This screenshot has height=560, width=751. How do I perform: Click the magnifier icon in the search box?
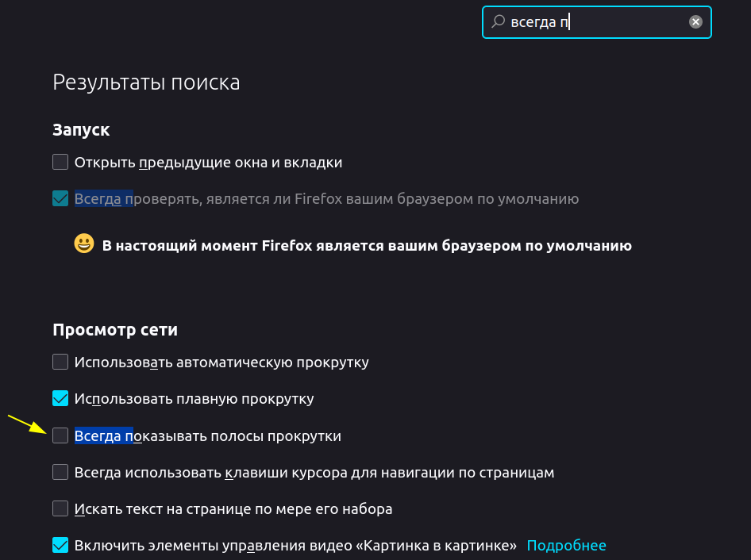tap(499, 22)
